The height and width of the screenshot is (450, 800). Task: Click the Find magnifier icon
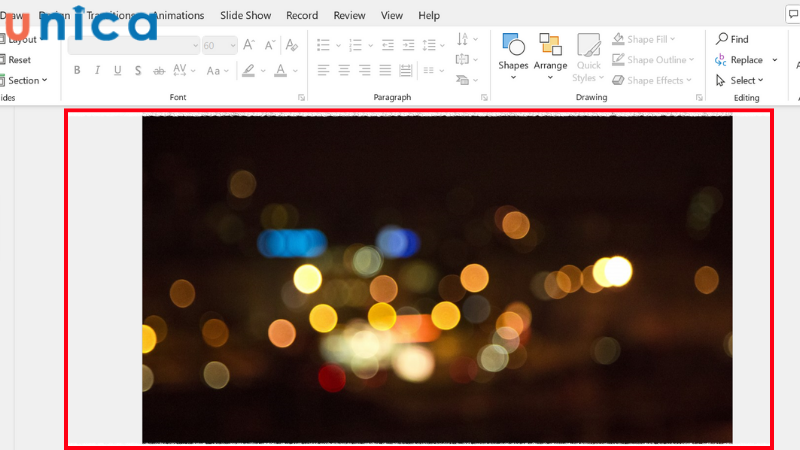coord(723,39)
